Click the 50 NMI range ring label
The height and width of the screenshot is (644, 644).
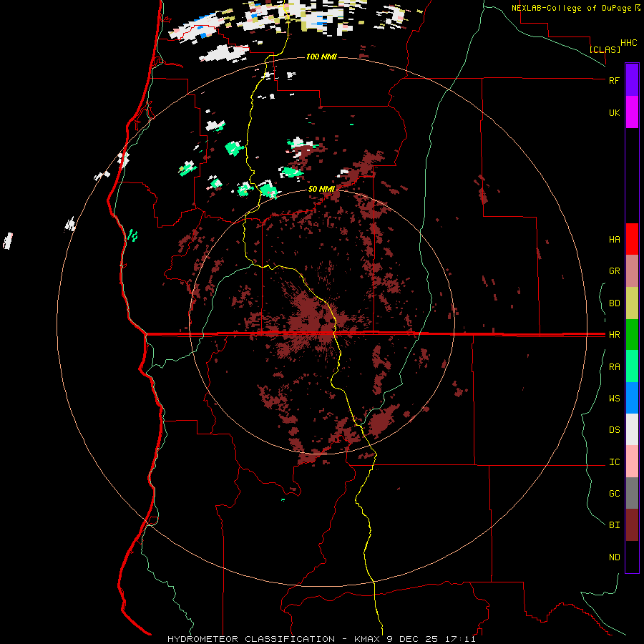click(321, 189)
